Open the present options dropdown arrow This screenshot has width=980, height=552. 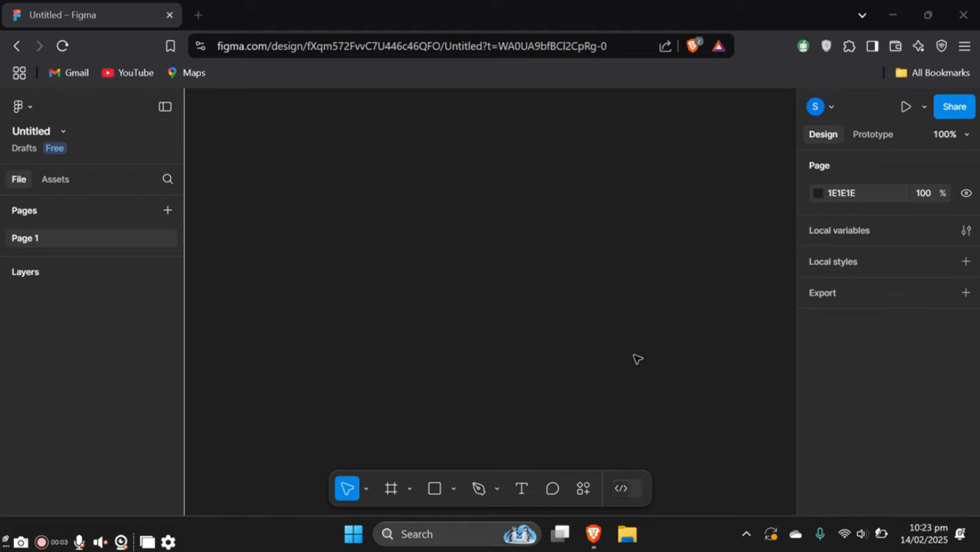coord(924,107)
